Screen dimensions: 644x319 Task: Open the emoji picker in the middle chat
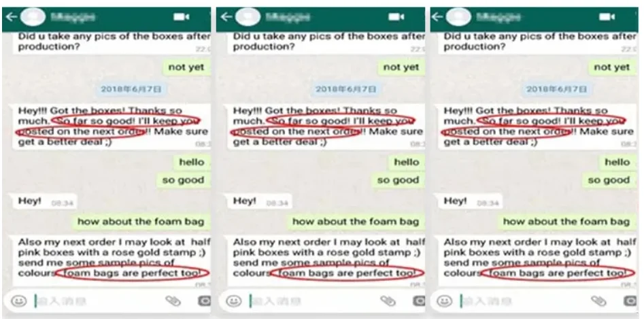pyautogui.click(x=234, y=301)
